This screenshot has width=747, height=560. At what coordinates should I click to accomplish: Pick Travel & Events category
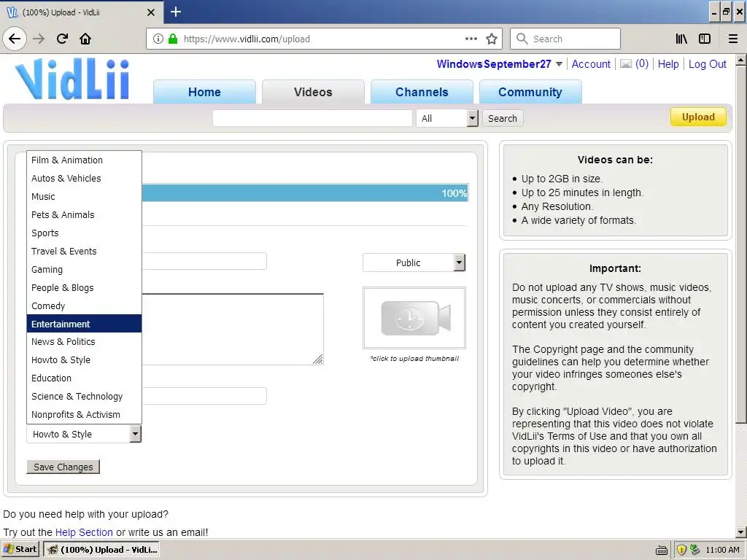[84, 251]
